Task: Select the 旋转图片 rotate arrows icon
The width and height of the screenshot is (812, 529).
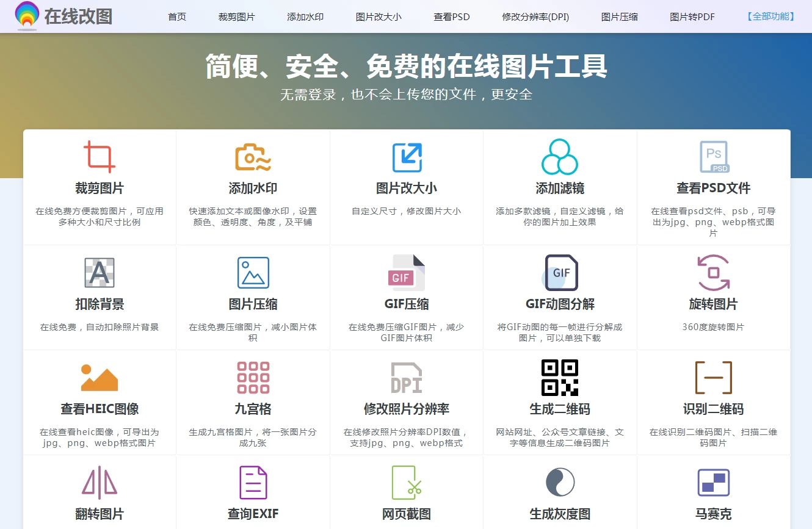Action: [713, 273]
